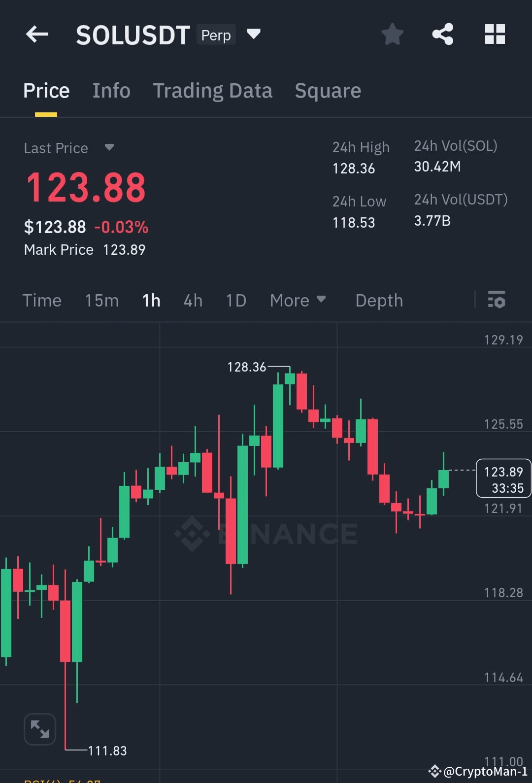
Task: Open the Square tab
Action: tap(328, 91)
